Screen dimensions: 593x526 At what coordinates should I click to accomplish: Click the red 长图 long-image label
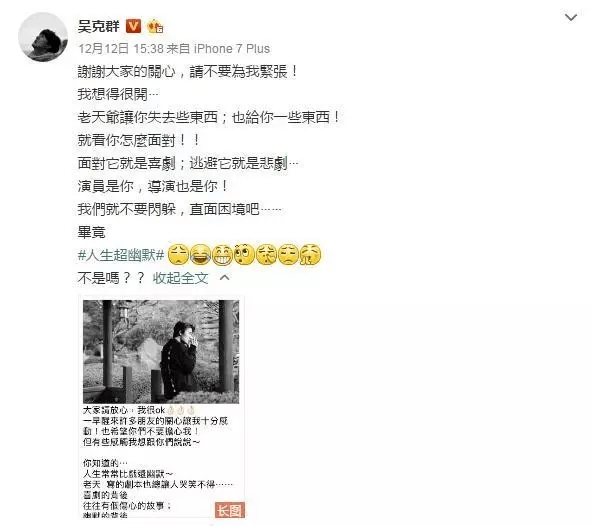pos(230,510)
